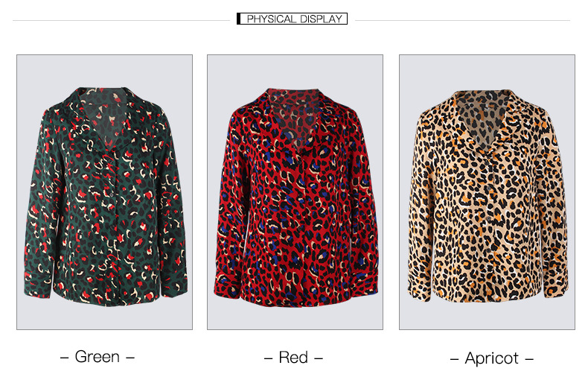Click the green leopard shirt image
Viewport: 588px width, 377px height.
click(105, 192)
